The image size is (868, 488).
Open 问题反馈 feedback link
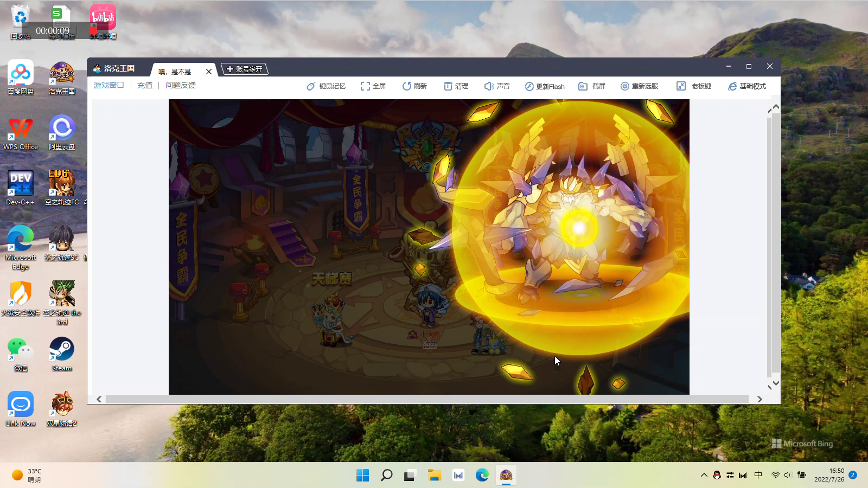(181, 85)
